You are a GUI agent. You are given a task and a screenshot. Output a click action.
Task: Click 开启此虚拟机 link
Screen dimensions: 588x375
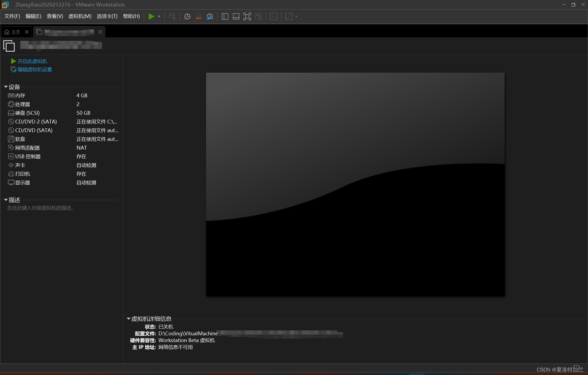(32, 61)
